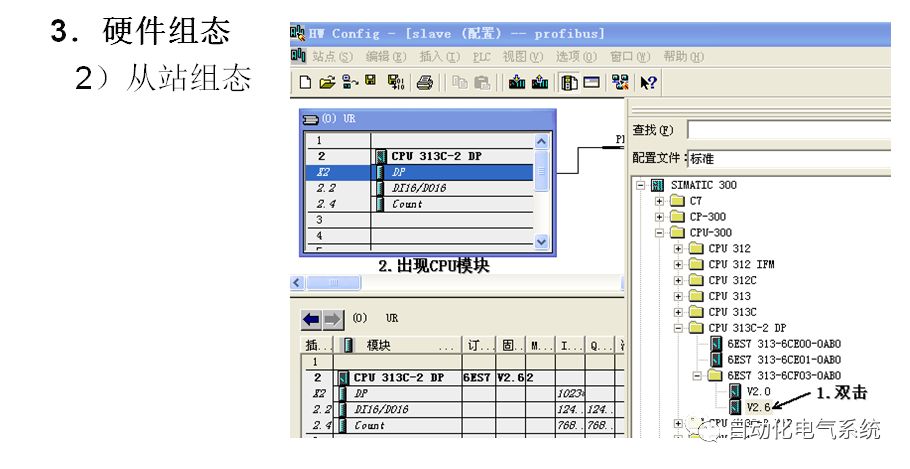Click the 查找 search input field

point(789,130)
